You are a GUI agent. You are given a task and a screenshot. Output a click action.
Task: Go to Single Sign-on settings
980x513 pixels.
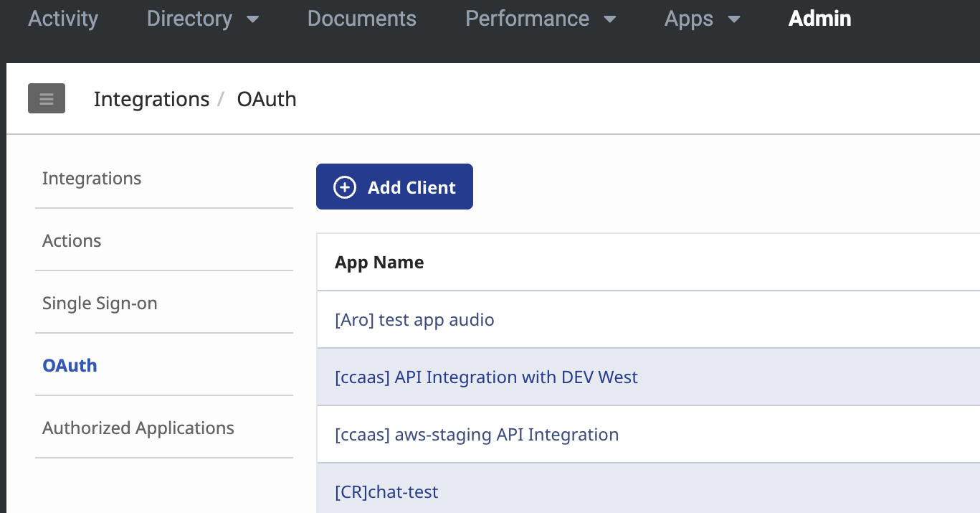click(x=100, y=303)
